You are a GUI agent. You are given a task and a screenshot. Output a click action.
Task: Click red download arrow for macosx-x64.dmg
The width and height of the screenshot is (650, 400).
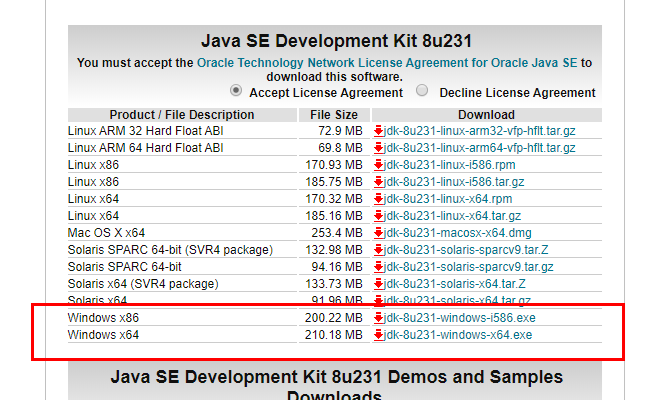tap(378, 233)
